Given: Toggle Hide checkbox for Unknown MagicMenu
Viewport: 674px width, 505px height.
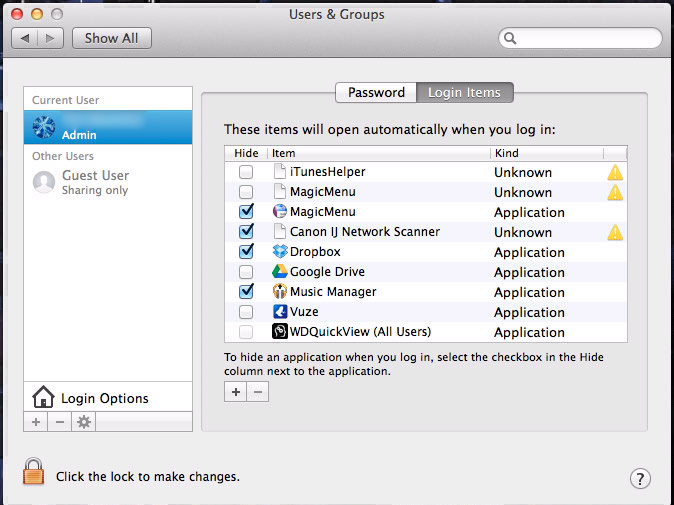Looking at the screenshot, I should pos(246,192).
